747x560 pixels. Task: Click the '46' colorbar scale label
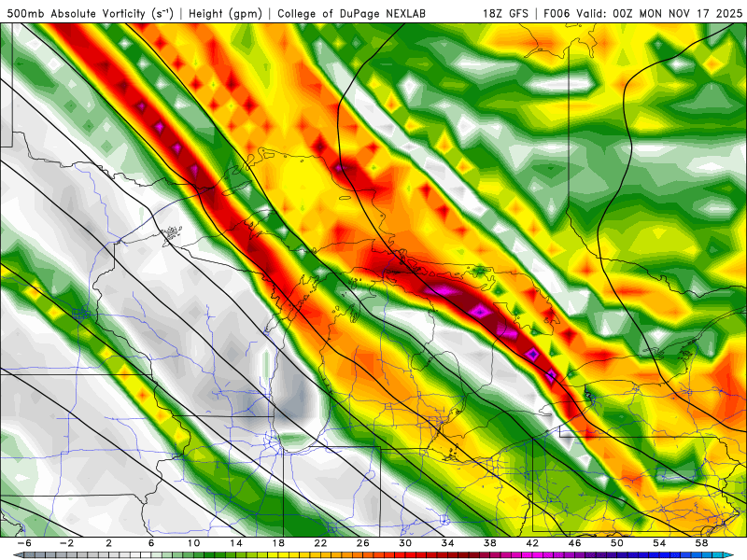[574, 543]
